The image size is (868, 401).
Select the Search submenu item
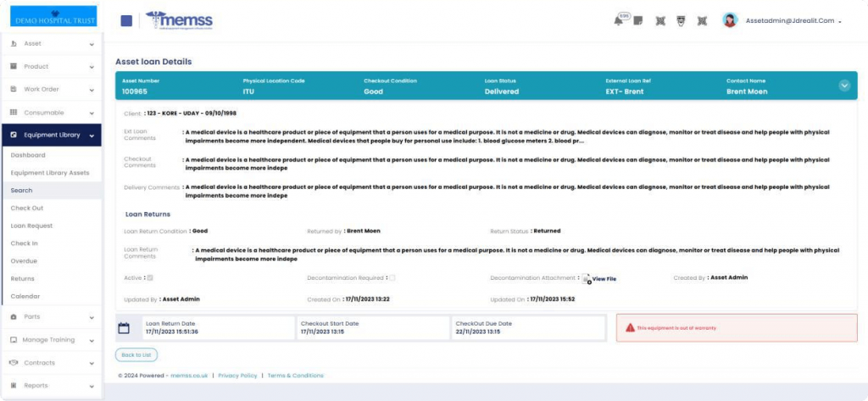(52, 191)
